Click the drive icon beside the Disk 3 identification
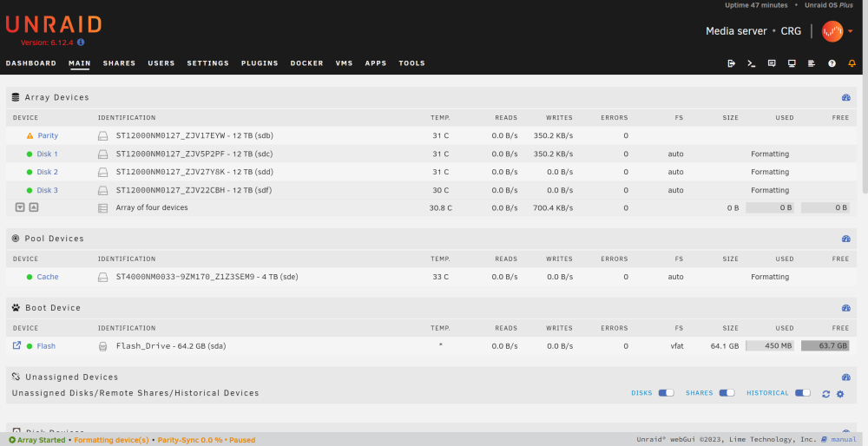Image resolution: width=868 pixels, height=446 pixels. [103, 190]
